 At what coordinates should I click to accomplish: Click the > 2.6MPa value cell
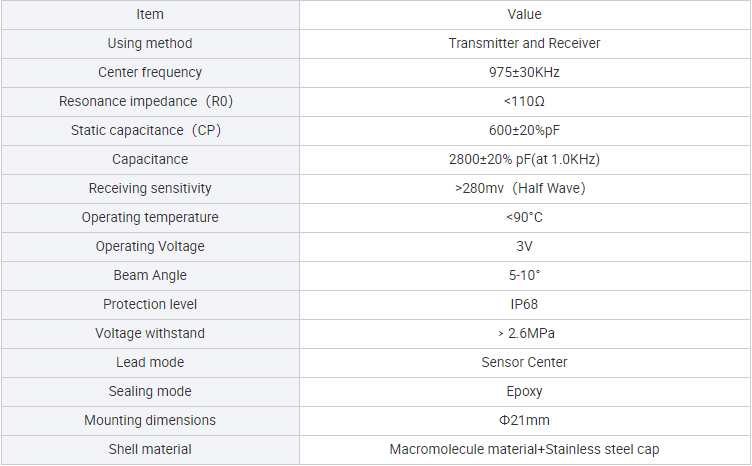(525, 334)
